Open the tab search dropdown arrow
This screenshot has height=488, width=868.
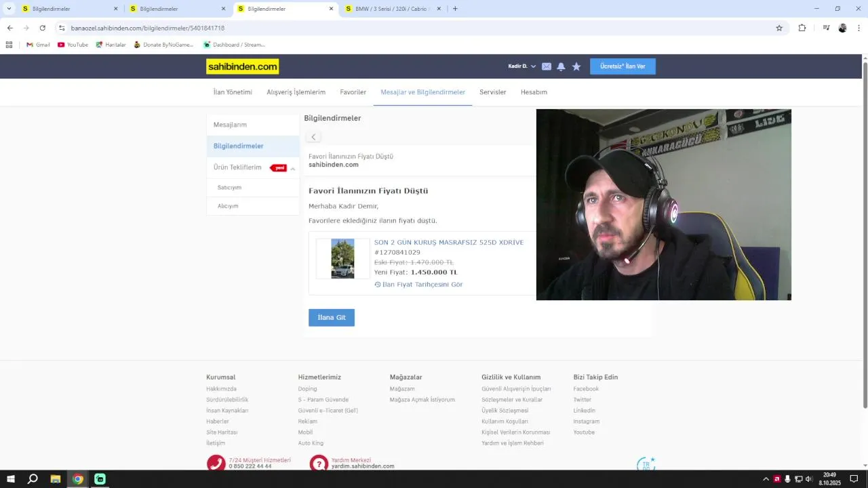pos(9,9)
